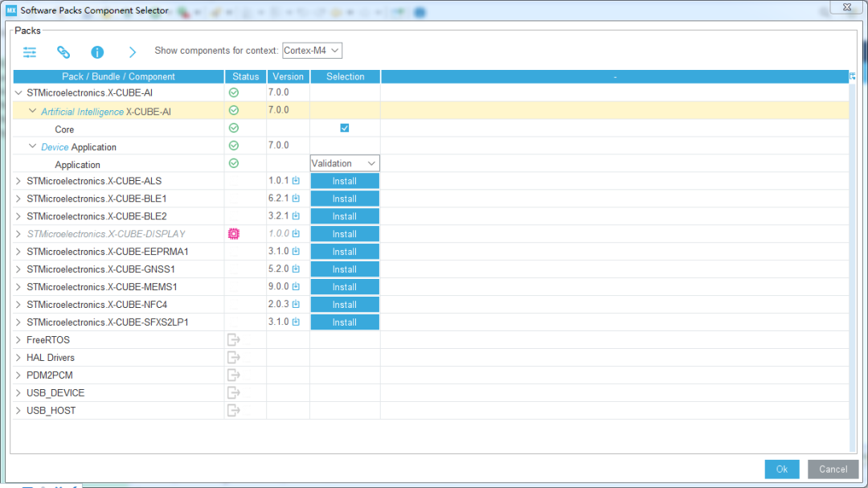The height and width of the screenshot is (488, 868).
Task: Click the vertical scrollbar of the packs table
Action: [853, 266]
